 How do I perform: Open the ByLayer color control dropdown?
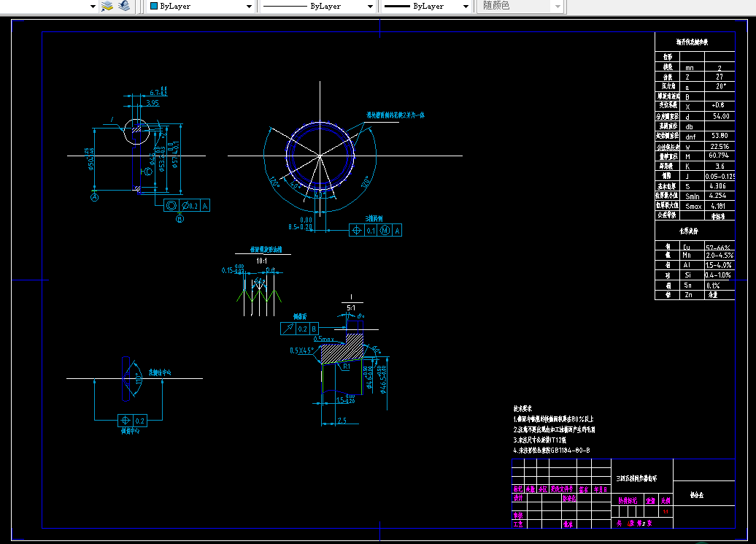(249, 7)
